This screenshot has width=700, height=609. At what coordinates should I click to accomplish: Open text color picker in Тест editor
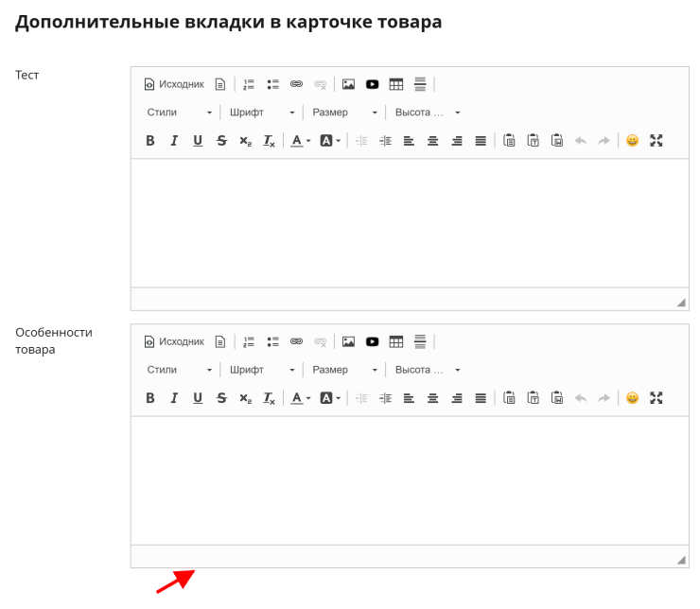[x=301, y=141]
